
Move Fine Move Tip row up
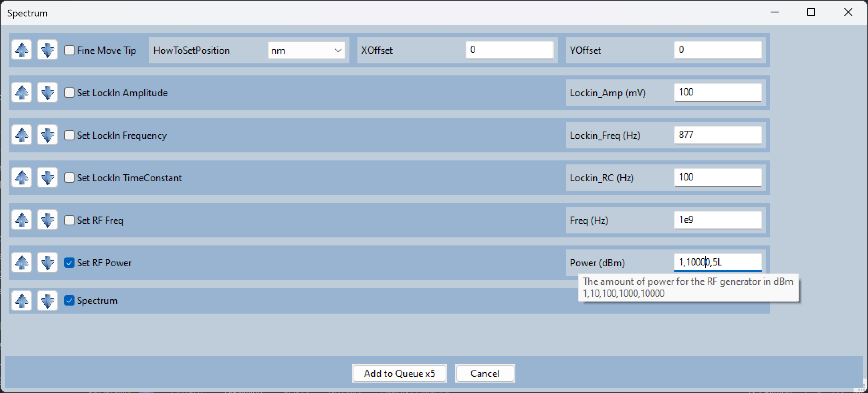22,50
